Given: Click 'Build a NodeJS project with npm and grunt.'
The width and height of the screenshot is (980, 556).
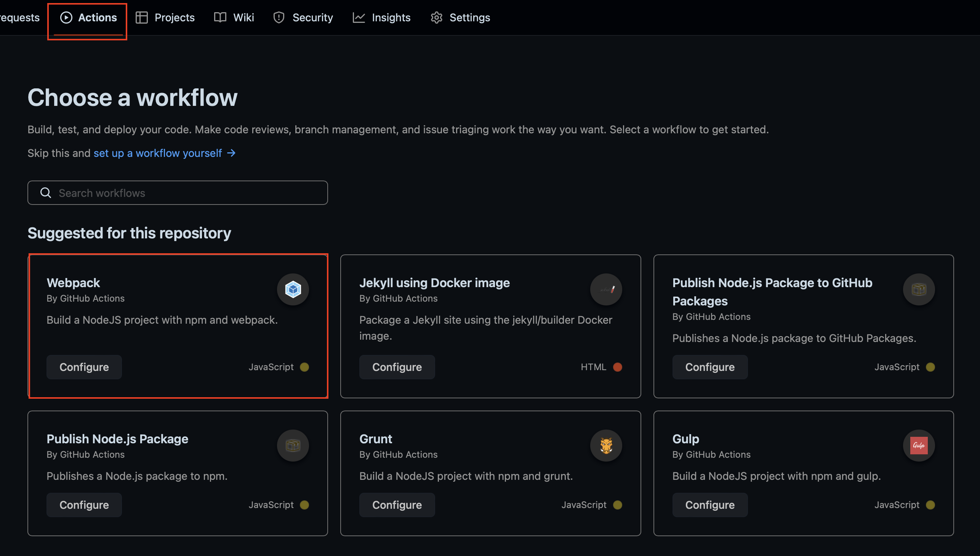Looking at the screenshot, I should [x=466, y=476].
